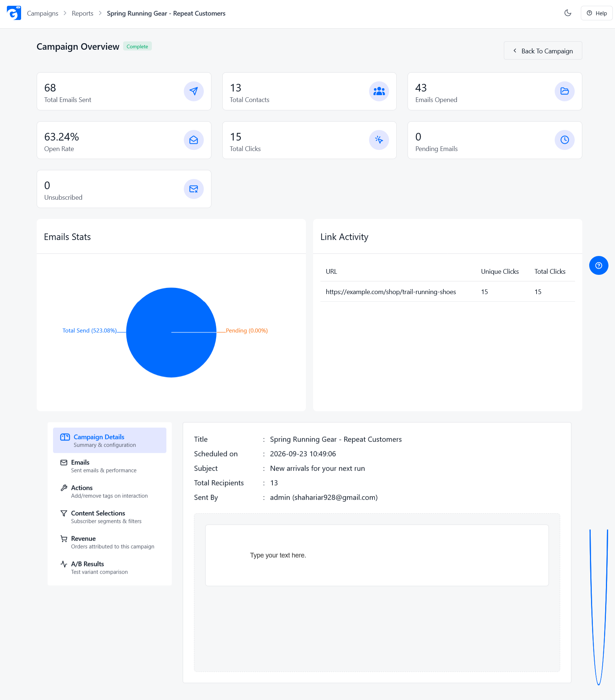Click the cart icon beside Revenue

pyautogui.click(x=64, y=539)
